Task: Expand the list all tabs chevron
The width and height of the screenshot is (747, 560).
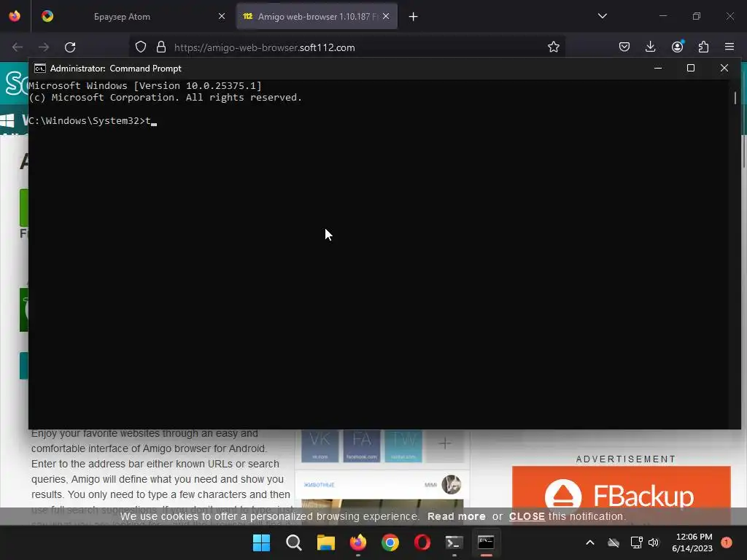Action: pyautogui.click(x=602, y=16)
